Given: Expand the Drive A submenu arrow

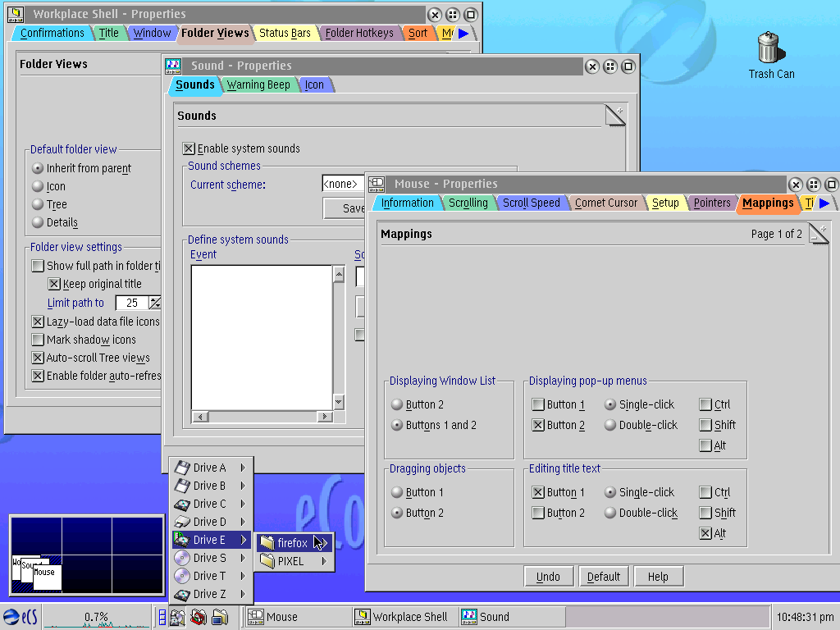Looking at the screenshot, I should coord(243,468).
